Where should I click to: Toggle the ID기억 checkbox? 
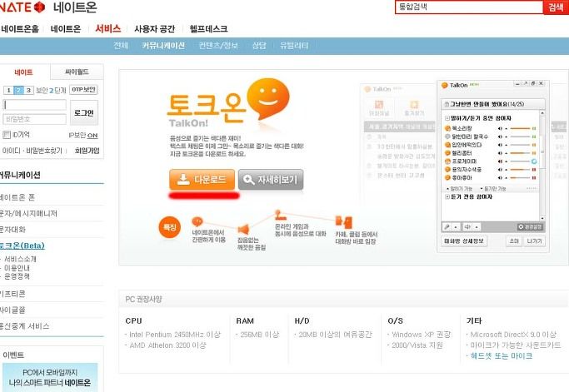click(7, 135)
